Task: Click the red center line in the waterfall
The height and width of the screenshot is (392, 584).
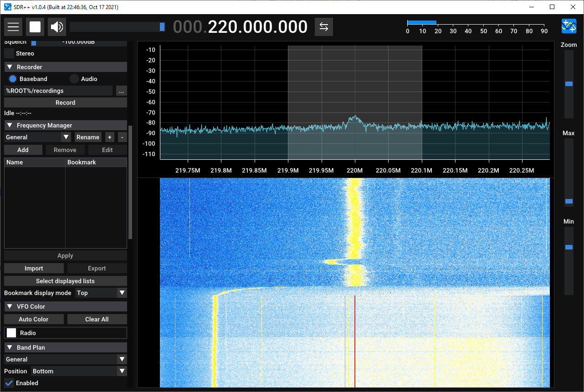Action: [x=355, y=341]
